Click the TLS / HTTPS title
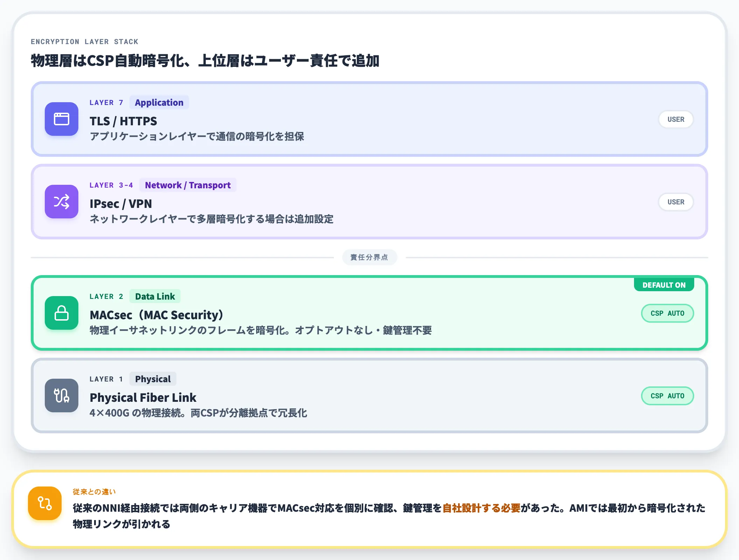The width and height of the screenshot is (739, 560). pos(123,121)
